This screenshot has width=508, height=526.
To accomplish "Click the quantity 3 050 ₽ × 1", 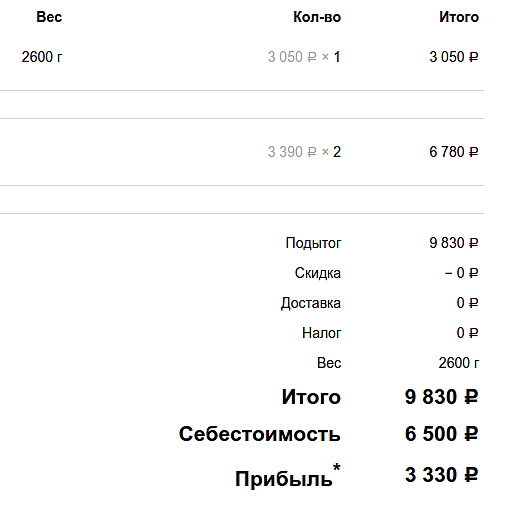I will (x=304, y=57).
